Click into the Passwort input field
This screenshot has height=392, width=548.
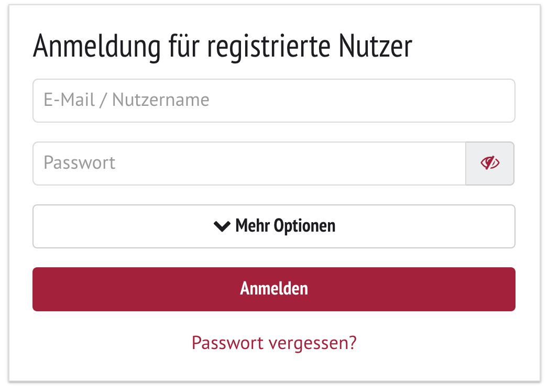(x=249, y=164)
